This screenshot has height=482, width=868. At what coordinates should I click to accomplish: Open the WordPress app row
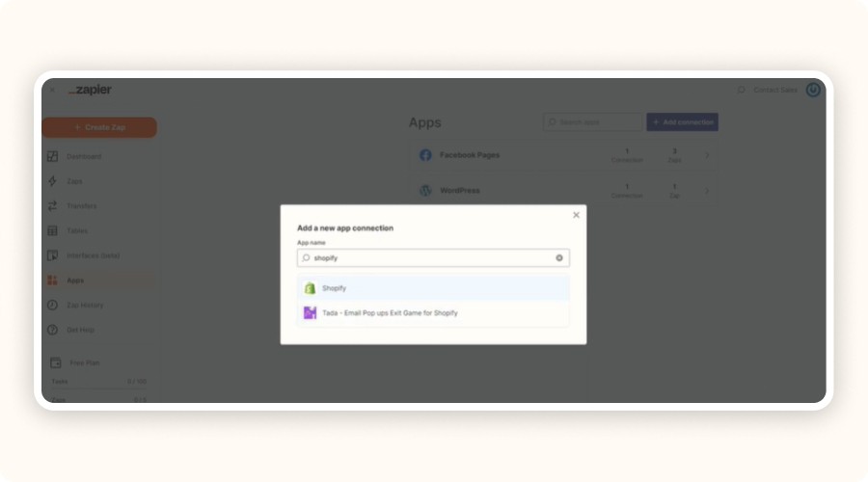(564, 191)
